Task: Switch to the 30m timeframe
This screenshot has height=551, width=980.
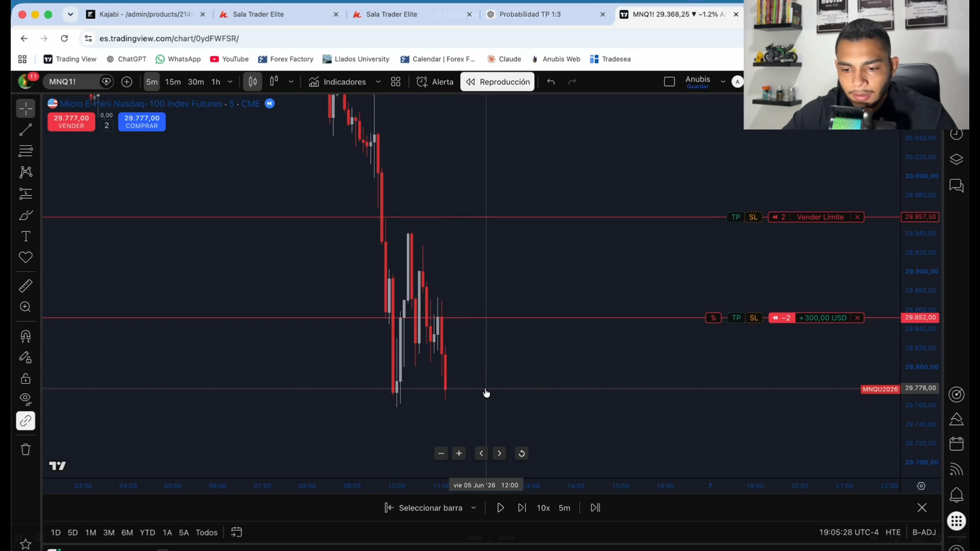Action: pyautogui.click(x=195, y=81)
